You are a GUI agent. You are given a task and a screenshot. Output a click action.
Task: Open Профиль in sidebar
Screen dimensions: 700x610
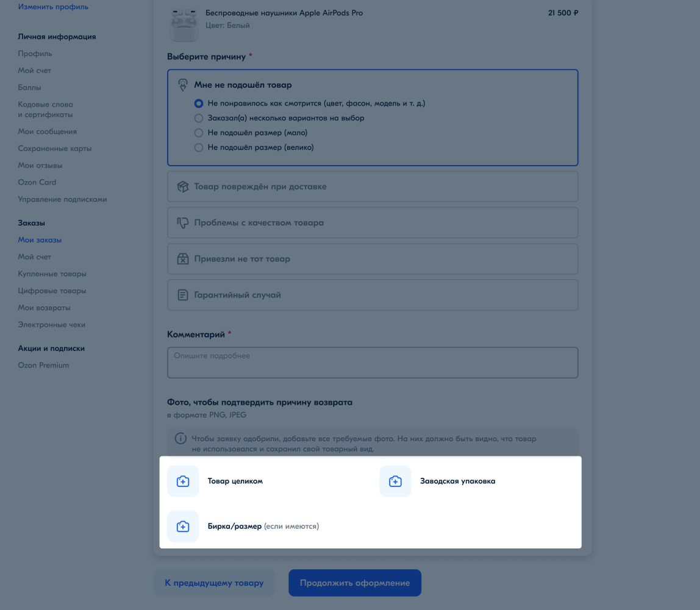click(x=35, y=54)
